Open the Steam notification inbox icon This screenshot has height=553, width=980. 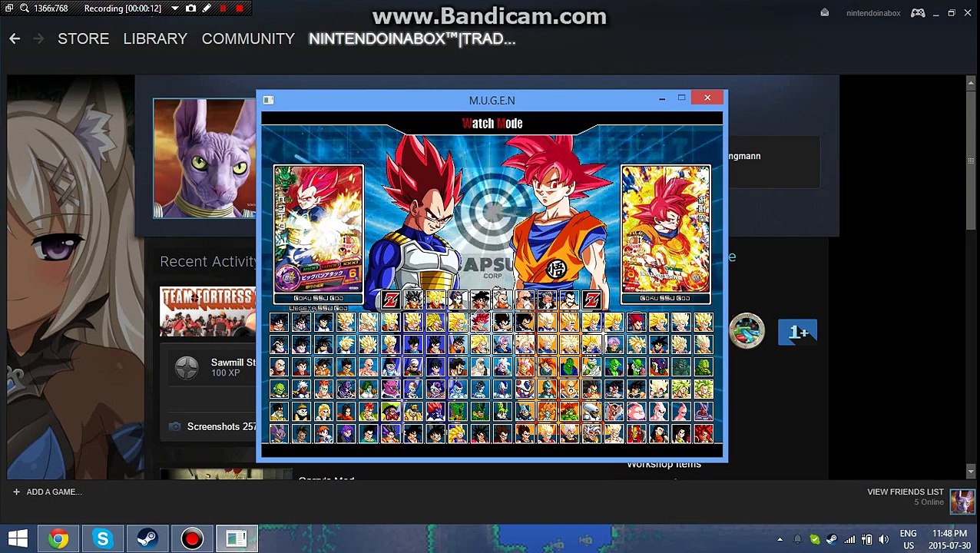[x=825, y=13]
